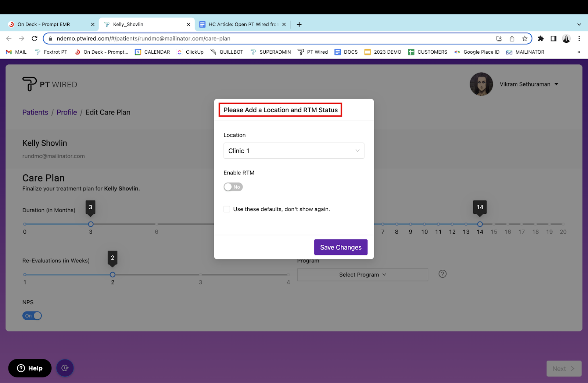The image size is (588, 383).
Task: Open help circle icon beside Program
Action: point(442,274)
